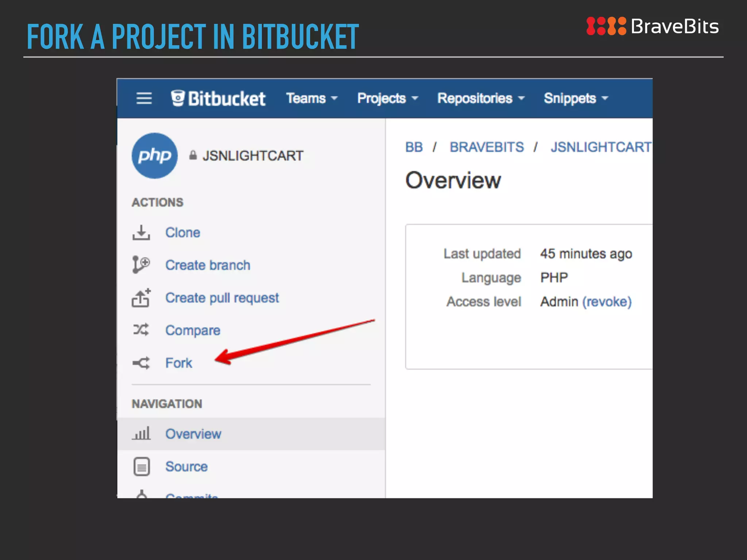Viewport: 747px width, 560px height.
Task: Click the BB breadcrumb link
Action: [x=414, y=147]
